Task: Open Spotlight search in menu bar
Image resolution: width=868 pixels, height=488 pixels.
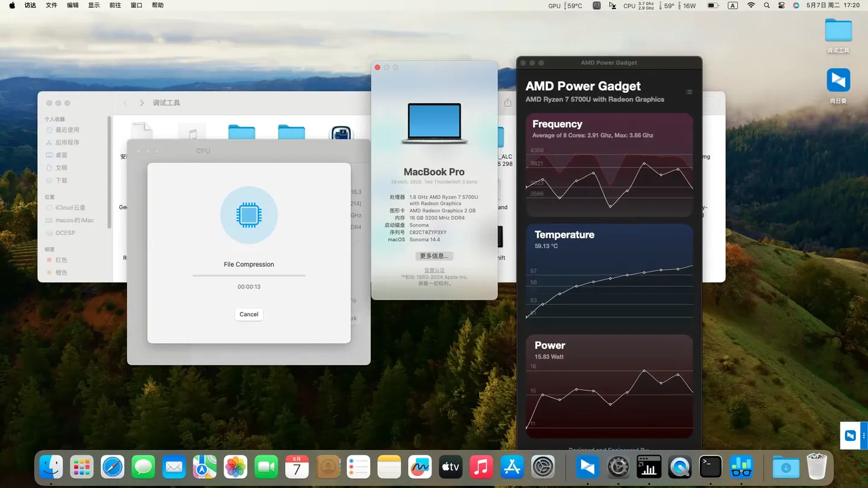Action: (x=766, y=5)
